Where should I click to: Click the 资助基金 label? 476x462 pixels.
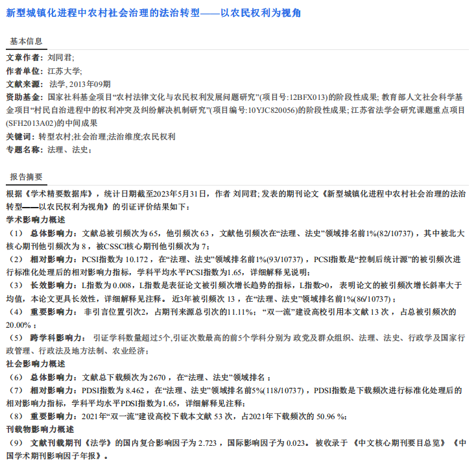[23, 97]
